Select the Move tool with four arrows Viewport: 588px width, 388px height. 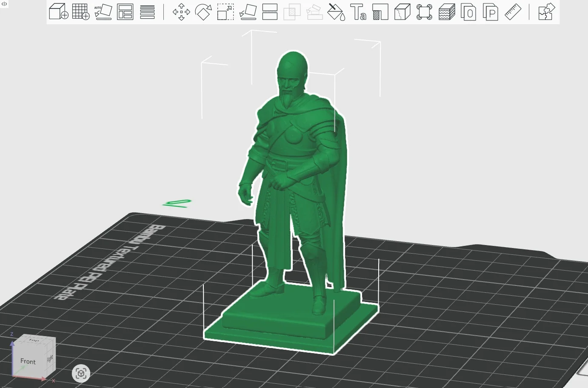181,12
